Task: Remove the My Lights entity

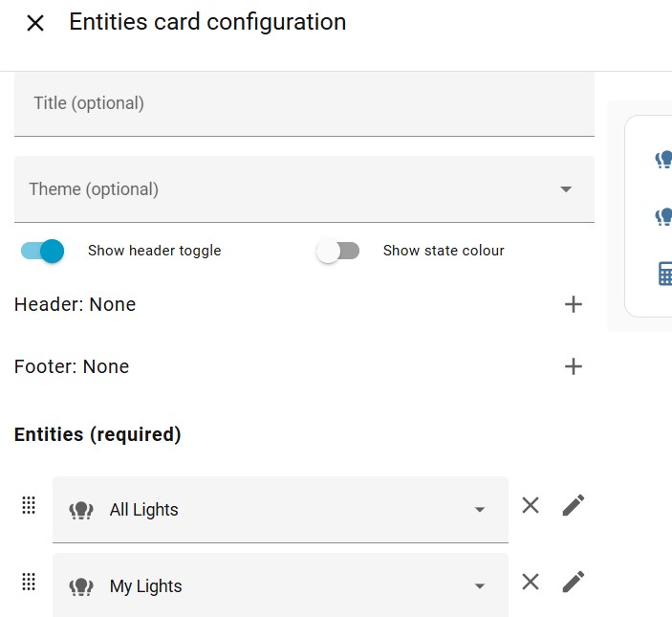Action: point(531,582)
